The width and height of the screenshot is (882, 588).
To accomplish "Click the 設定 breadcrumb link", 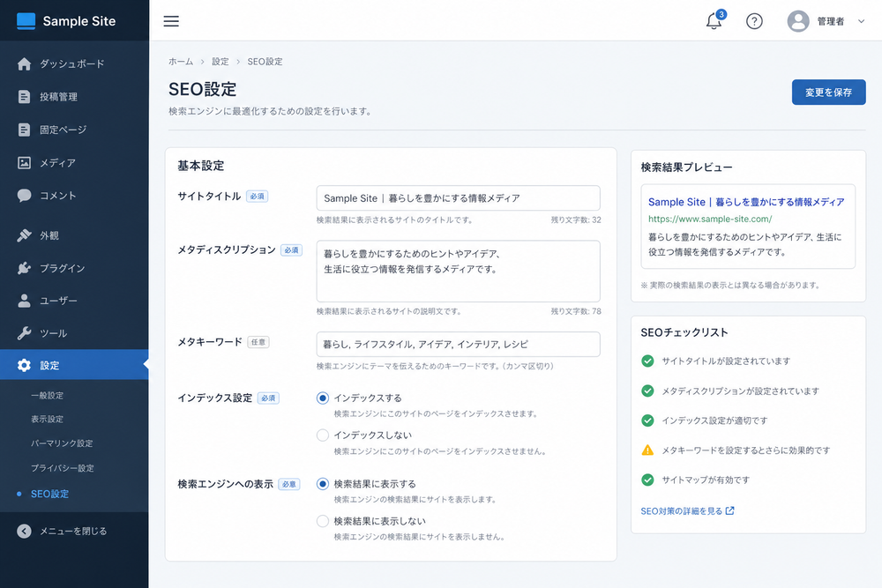I will click(x=220, y=62).
